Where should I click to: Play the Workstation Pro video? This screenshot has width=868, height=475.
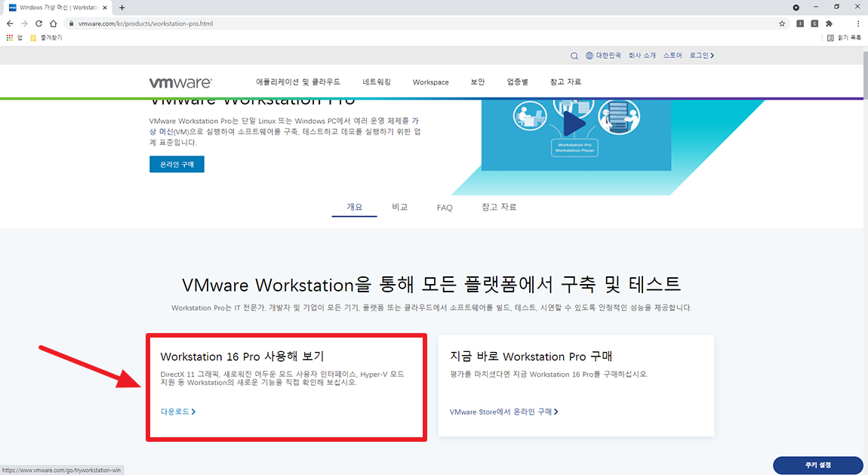click(x=574, y=123)
